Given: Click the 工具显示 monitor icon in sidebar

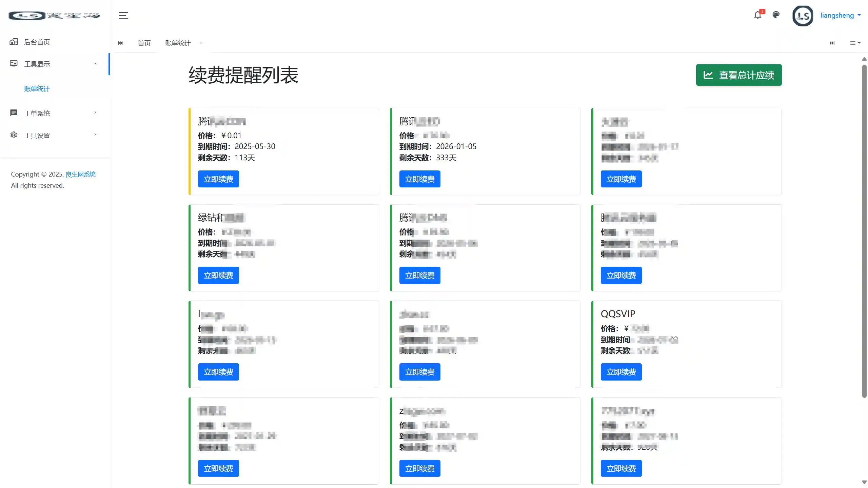Looking at the screenshot, I should click(14, 64).
